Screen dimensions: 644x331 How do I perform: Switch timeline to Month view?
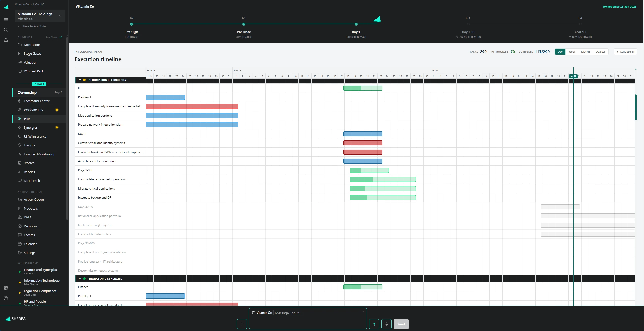[x=585, y=52]
